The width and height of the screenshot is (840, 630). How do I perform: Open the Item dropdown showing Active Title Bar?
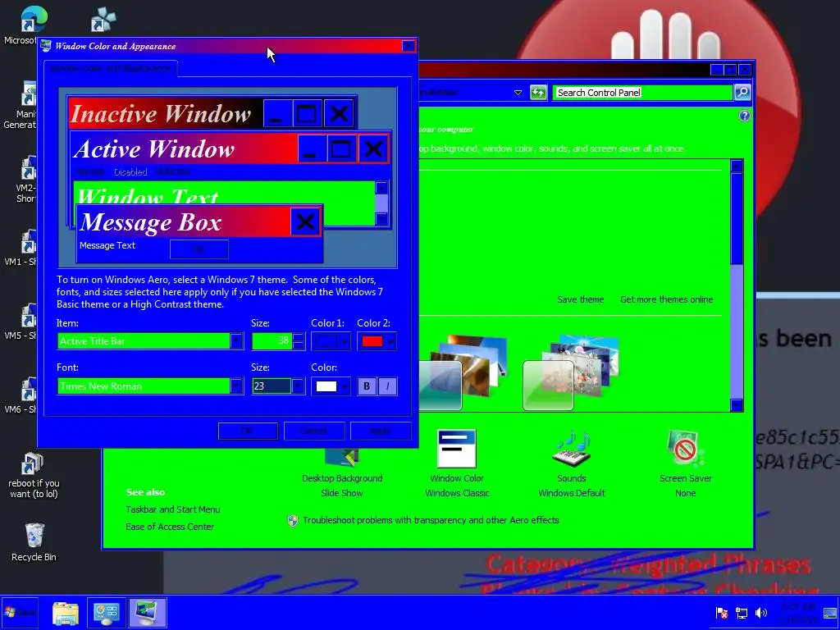[151, 341]
